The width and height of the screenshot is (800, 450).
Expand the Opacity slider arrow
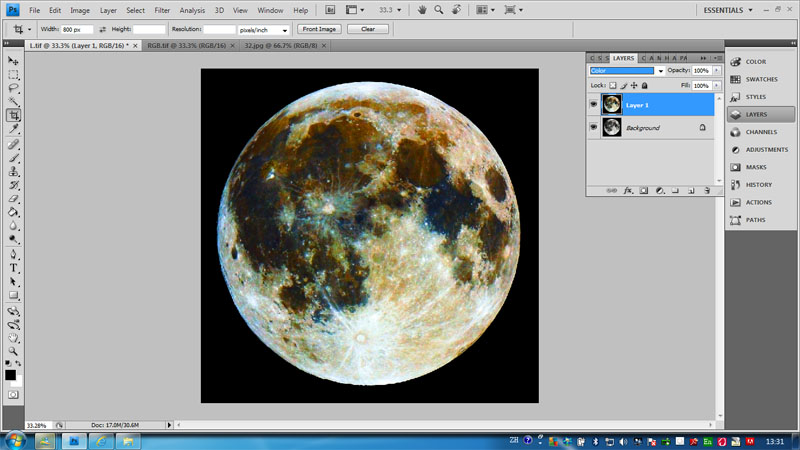(714, 71)
